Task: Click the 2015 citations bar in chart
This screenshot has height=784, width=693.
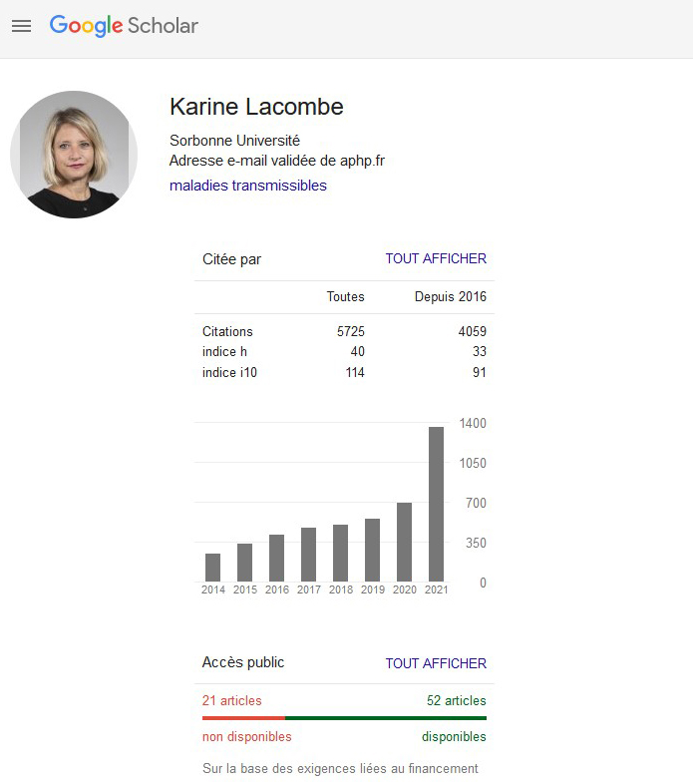Action: tap(244, 563)
